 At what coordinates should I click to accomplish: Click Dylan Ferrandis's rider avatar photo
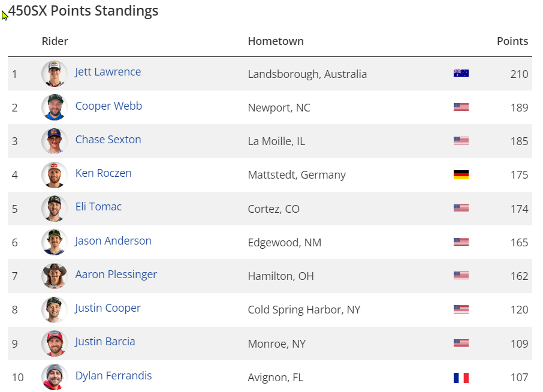[54, 376]
